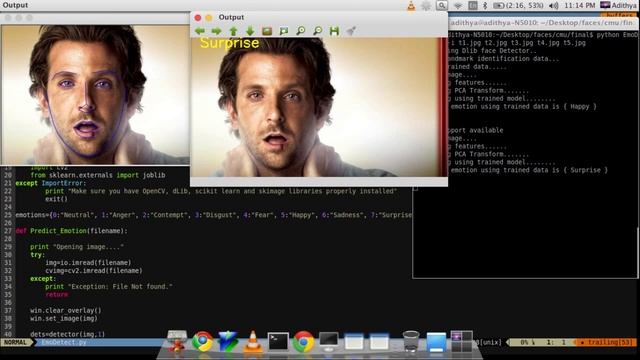Switch to the first window thumbnail in the dock

coord(354,341)
